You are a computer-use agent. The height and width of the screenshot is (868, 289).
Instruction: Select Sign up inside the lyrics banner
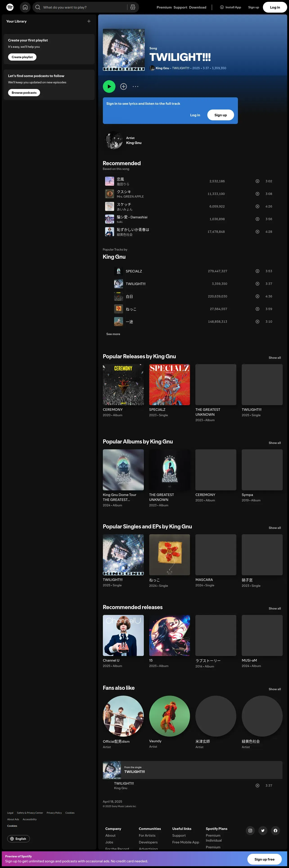point(221,115)
